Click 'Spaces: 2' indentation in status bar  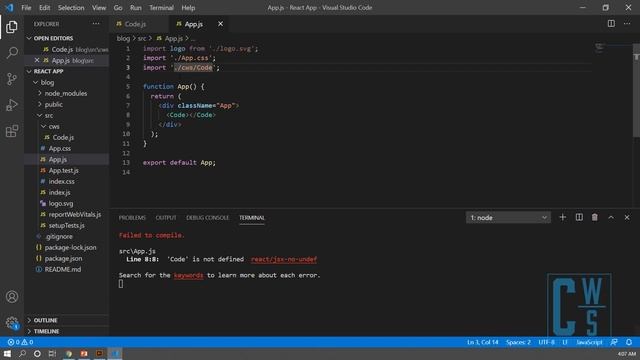pyautogui.click(x=518, y=342)
